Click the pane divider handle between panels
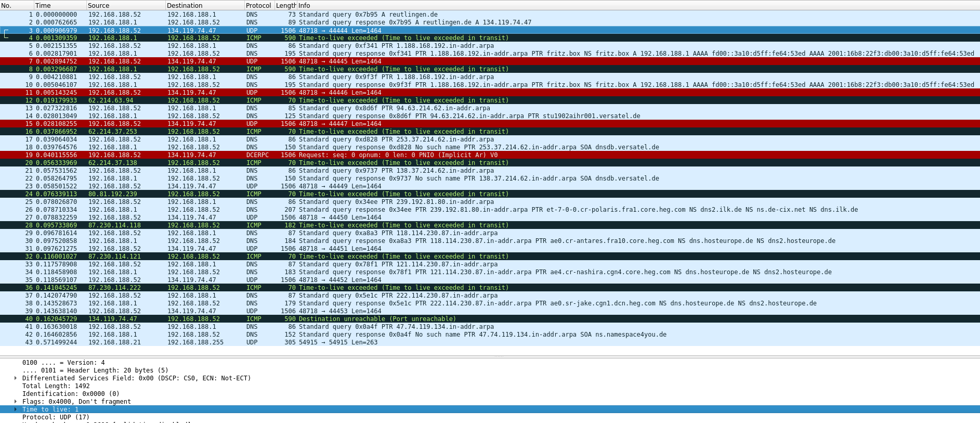Viewport: 980px width, 423px height. tap(498, 356)
